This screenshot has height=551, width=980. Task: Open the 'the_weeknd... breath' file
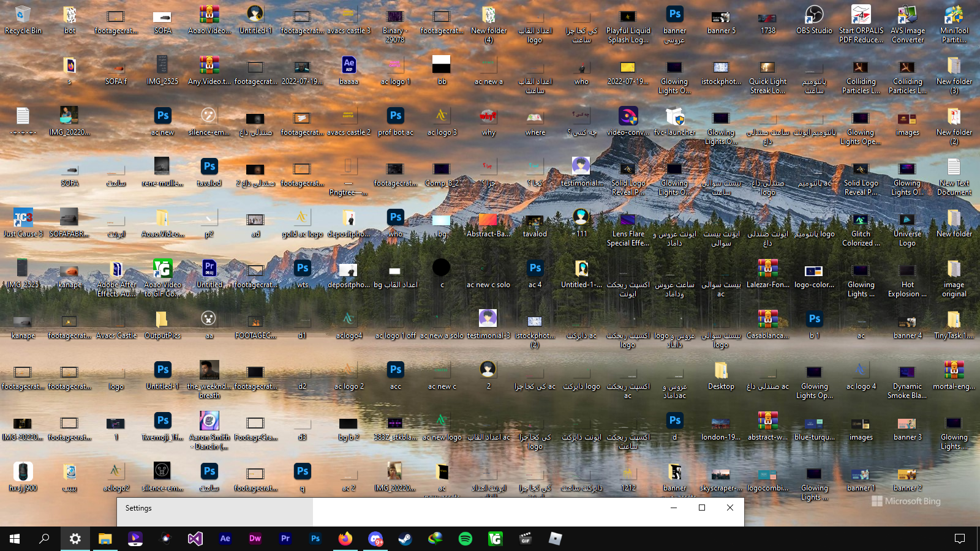point(209,380)
